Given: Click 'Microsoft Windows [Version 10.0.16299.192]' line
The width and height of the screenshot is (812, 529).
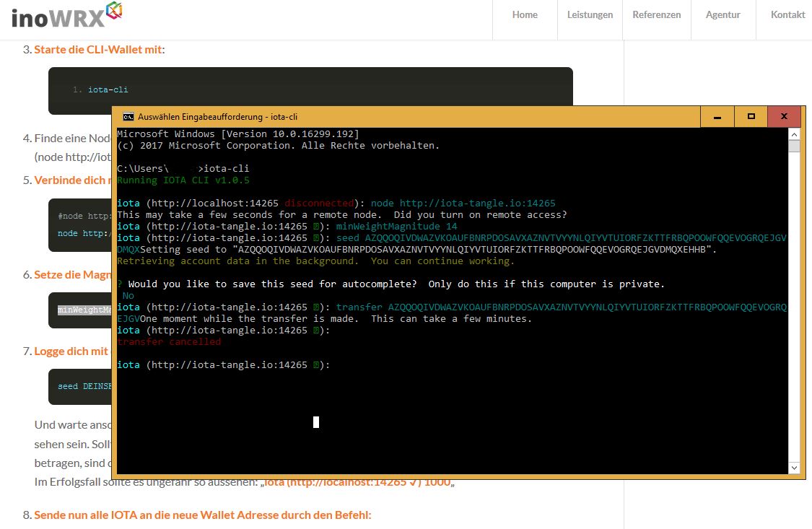Looking at the screenshot, I should pos(238,134).
